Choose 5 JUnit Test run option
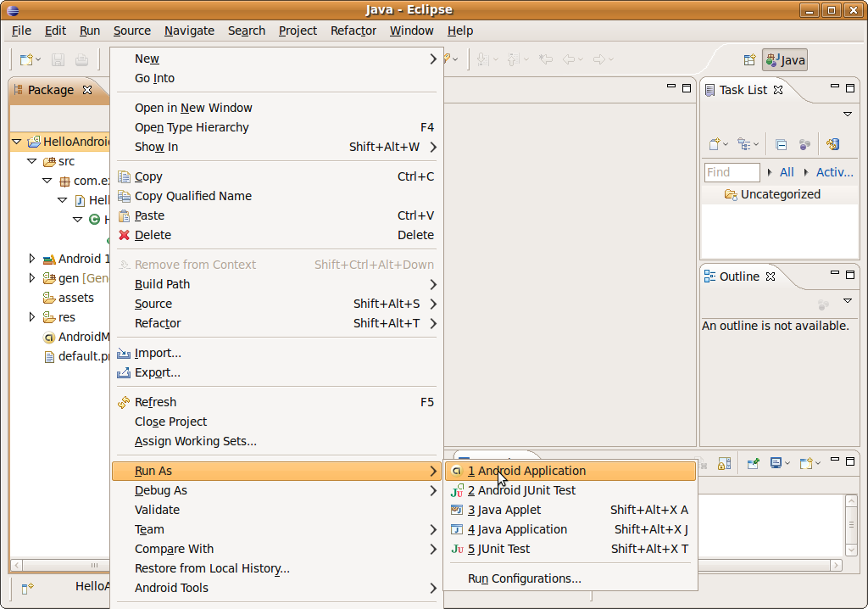Image resolution: width=868 pixels, height=609 pixels. pos(570,549)
